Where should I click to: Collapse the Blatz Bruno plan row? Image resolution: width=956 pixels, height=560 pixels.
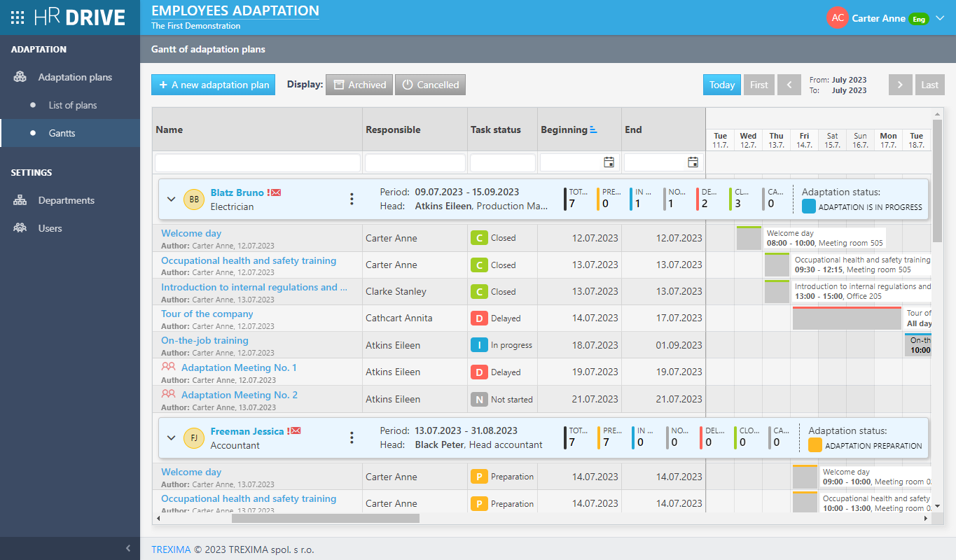(x=170, y=198)
